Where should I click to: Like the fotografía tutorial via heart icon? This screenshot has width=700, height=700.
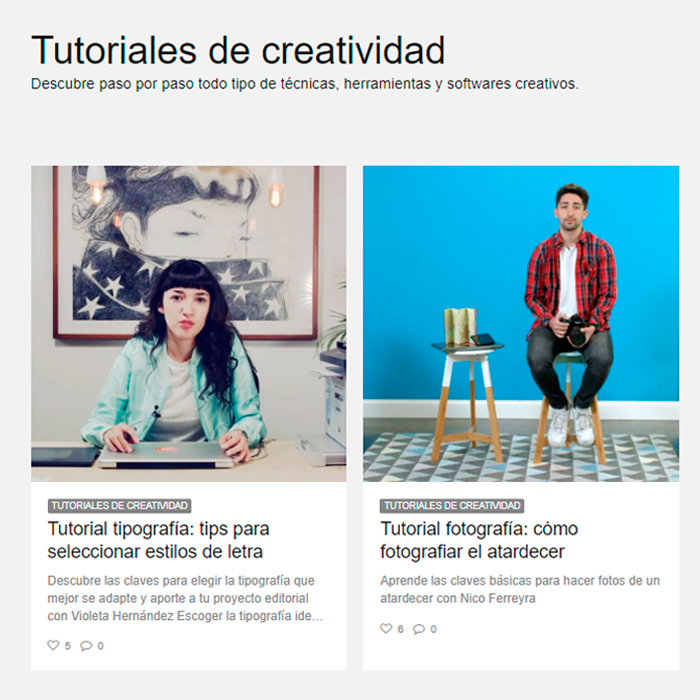coord(386,629)
